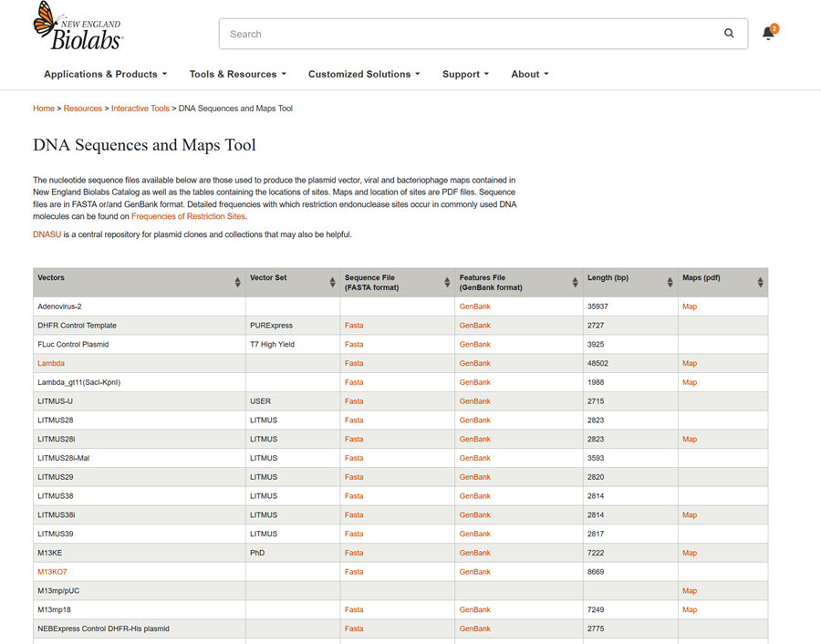Expand Customized Solutions dropdown
821x644 pixels.
coord(363,74)
